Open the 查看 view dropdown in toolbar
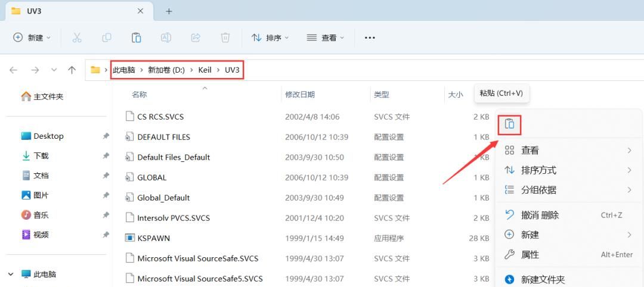Screen dimensions: 644x287 pyautogui.click(x=326, y=38)
